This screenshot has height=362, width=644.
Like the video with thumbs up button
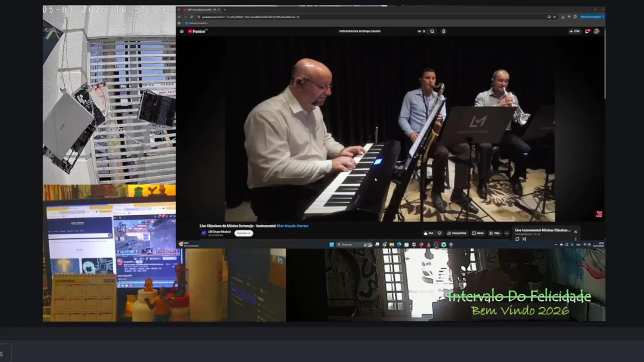(428, 233)
